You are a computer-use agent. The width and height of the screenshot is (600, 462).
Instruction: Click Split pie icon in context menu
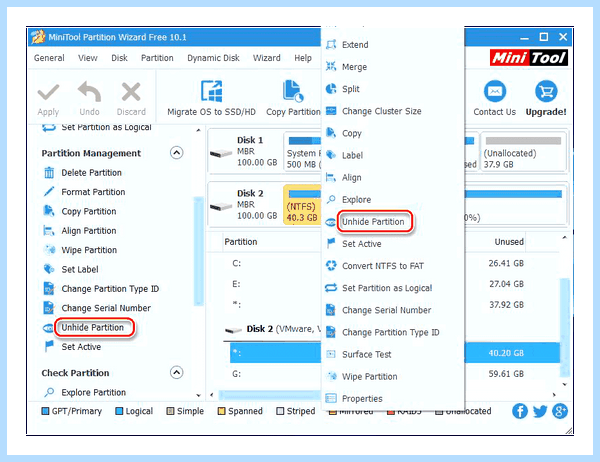tap(331, 89)
